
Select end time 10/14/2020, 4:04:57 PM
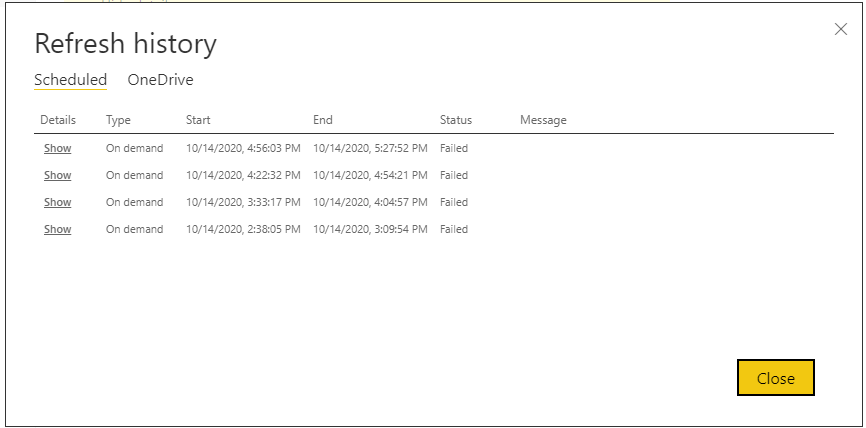[370, 203]
